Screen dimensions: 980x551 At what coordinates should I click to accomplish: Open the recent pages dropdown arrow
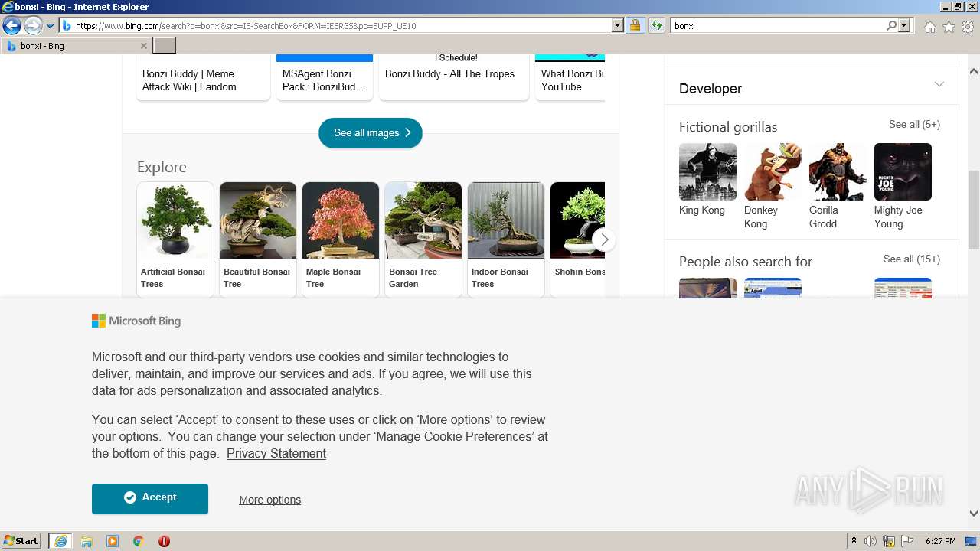pos(51,26)
